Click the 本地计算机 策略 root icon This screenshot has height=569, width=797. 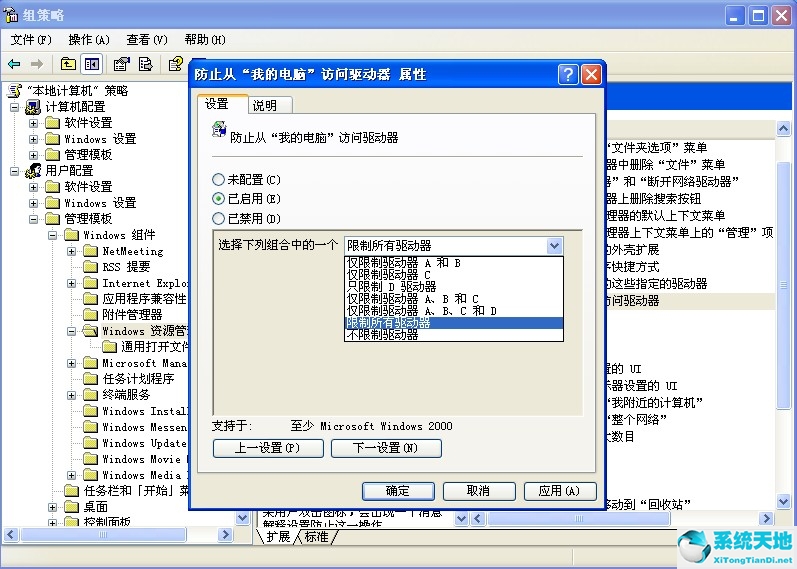point(14,91)
